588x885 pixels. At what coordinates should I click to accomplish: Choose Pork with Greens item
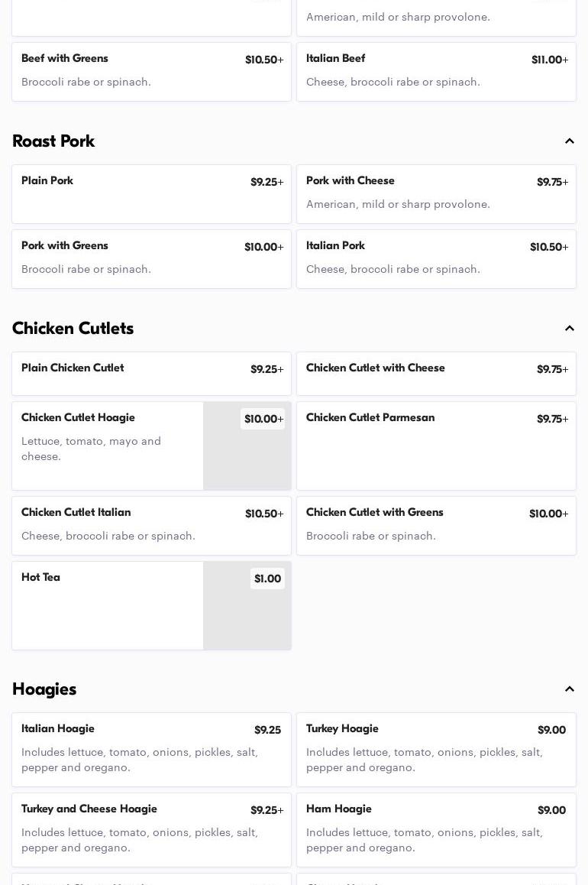click(151, 259)
